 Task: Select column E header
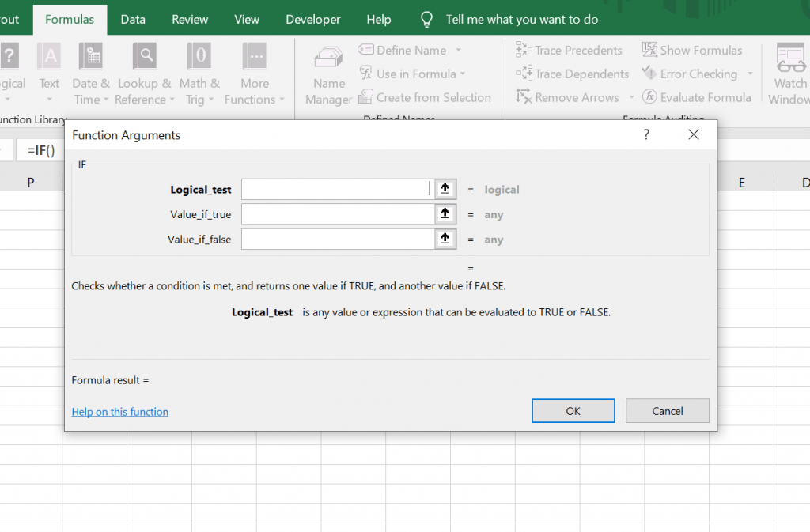742,182
